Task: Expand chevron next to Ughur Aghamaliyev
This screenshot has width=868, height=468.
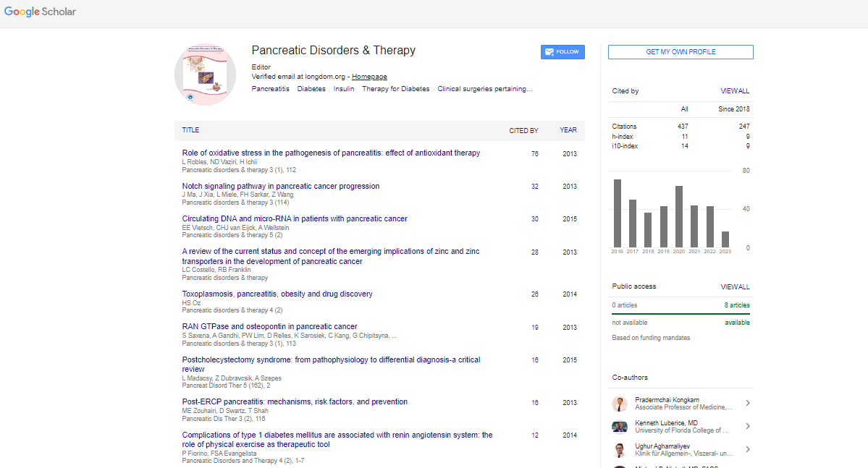Action: 747,450
